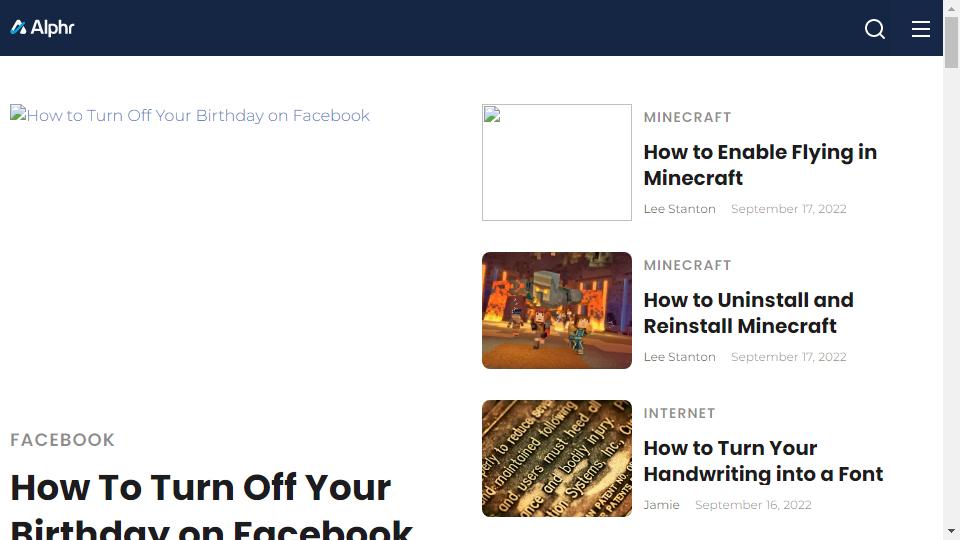Viewport: 960px width, 540px height.
Task: Select the FACEBOOK category label
Action: [62, 440]
